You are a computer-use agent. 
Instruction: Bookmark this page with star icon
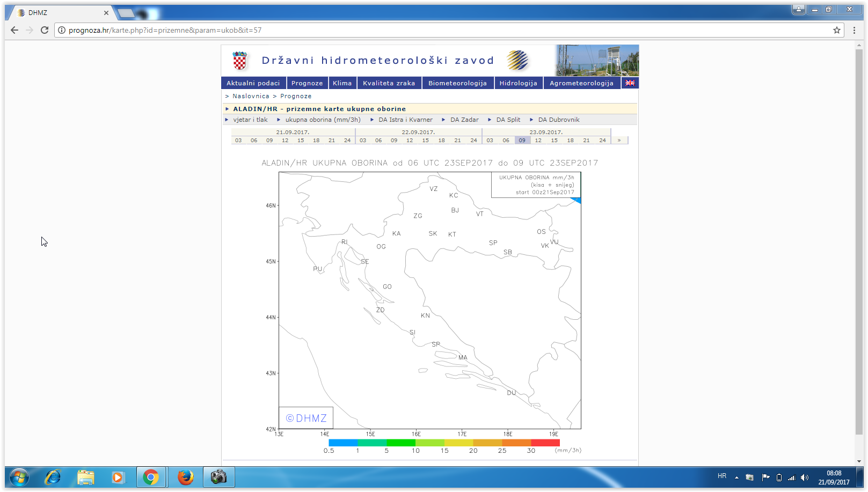point(836,30)
